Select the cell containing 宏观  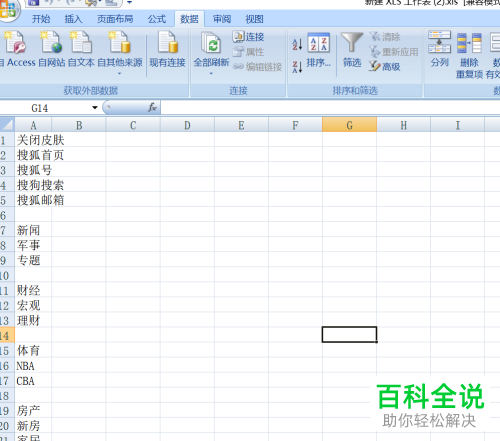click(33, 305)
